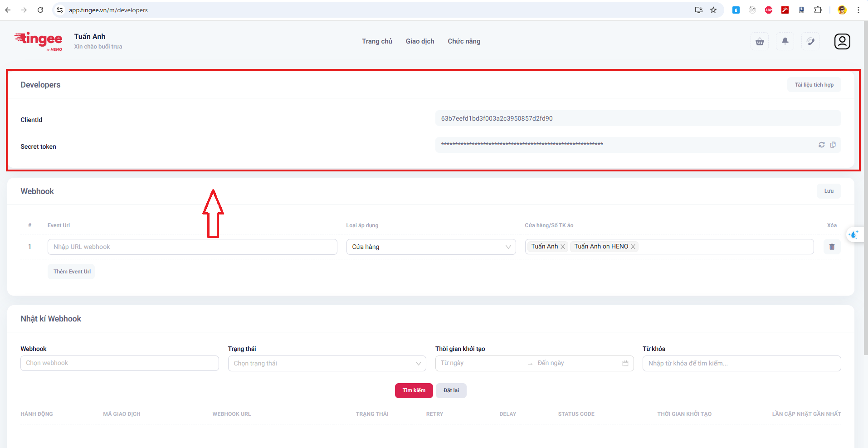Click the "Thêm Event Url" button

click(72, 272)
